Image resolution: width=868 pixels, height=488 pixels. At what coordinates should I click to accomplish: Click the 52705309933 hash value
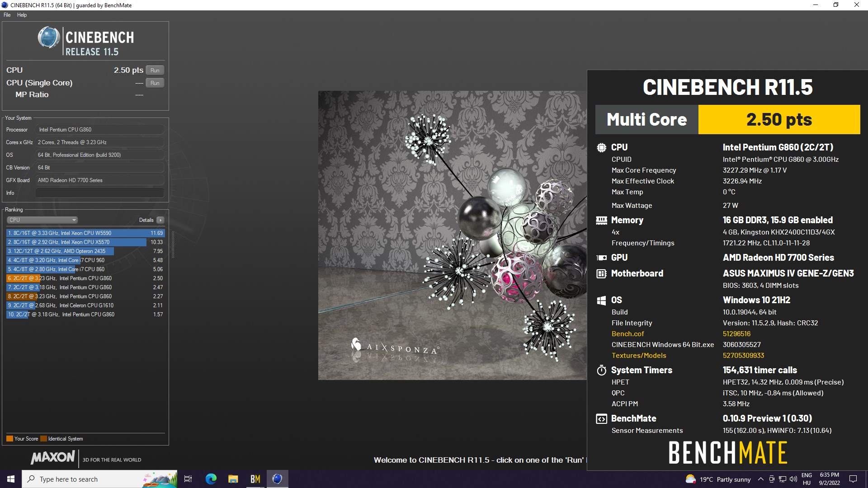click(x=743, y=356)
